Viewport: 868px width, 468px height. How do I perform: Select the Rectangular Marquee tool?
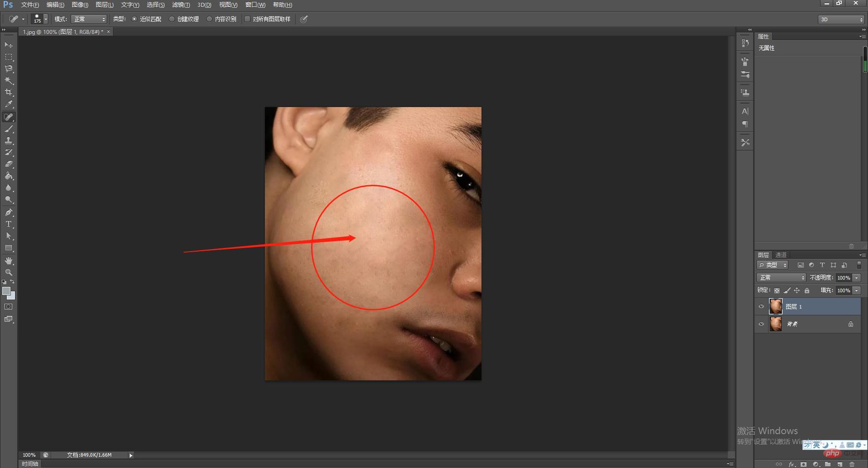[x=9, y=57]
